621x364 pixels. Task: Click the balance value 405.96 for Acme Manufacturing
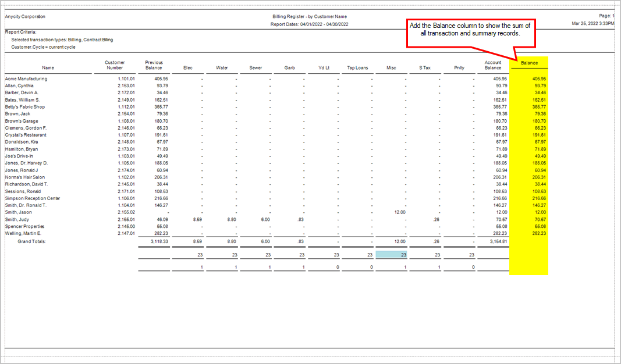coord(538,78)
